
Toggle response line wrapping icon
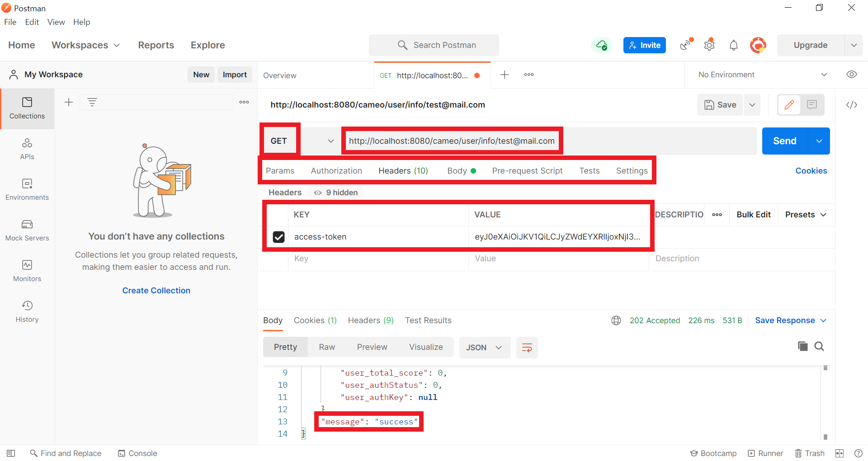coord(527,348)
